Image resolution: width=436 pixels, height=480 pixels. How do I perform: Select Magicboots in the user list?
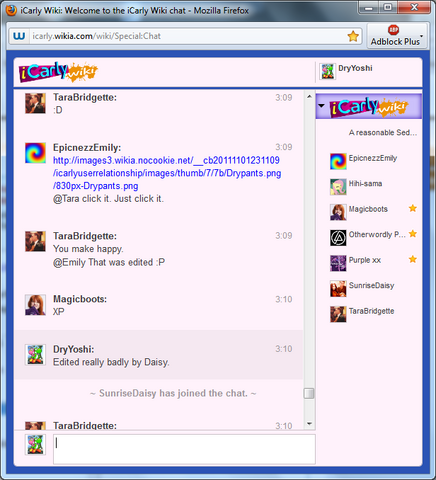[x=368, y=209]
